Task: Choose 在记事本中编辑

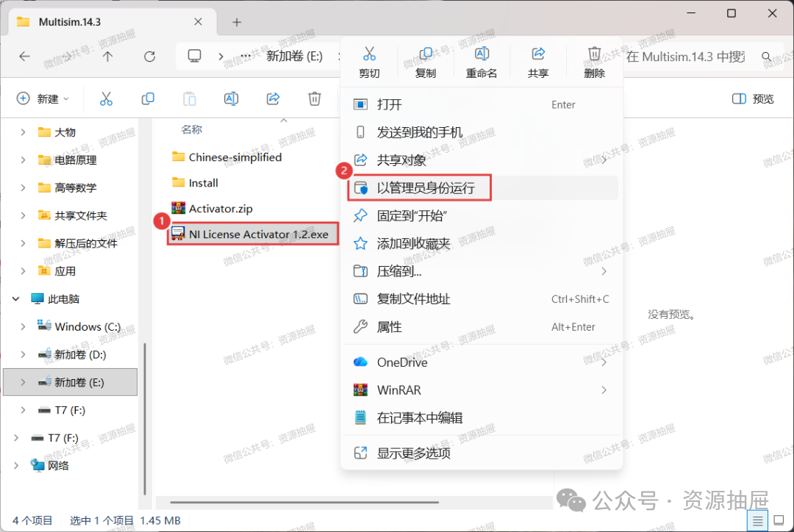Action: [482, 418]
